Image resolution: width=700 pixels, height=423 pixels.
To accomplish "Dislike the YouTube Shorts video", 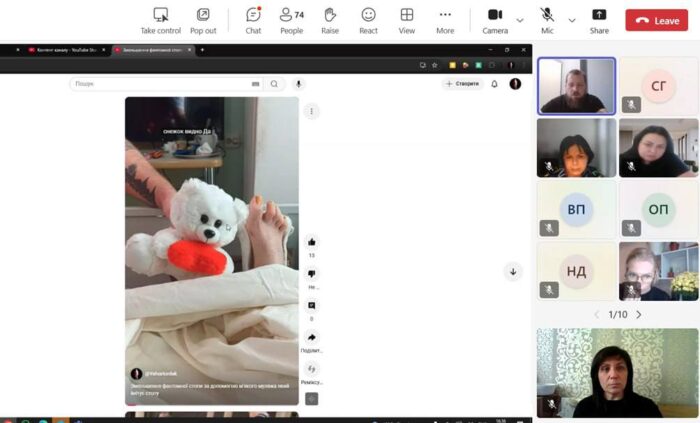I will (312, 274).
